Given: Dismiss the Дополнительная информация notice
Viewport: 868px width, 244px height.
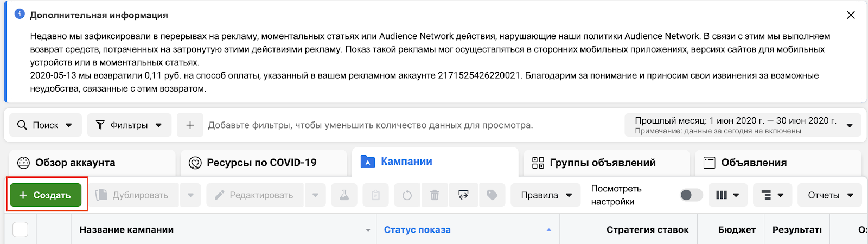Looking at the screenshot, I should [851, 15].
